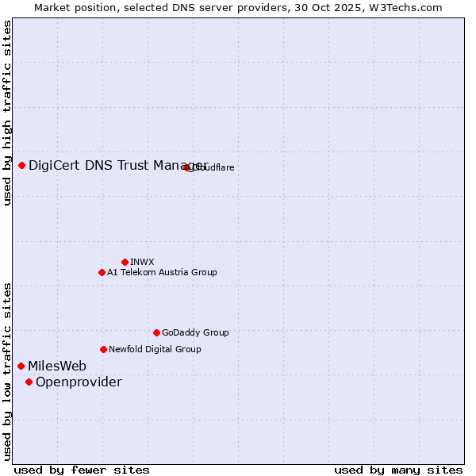Click the red Openprovider diamond marker
The image size is (476, 476).
tap(29, 382)
